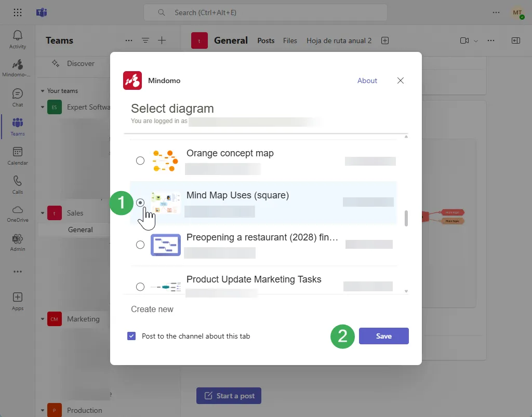532x417 pixels.
Task: Select Teams in the left rail
Action: pos(18,127)
